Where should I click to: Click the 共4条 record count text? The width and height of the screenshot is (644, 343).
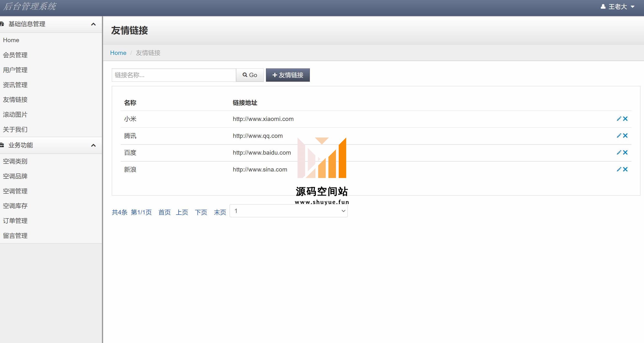(x=120, y=212)
